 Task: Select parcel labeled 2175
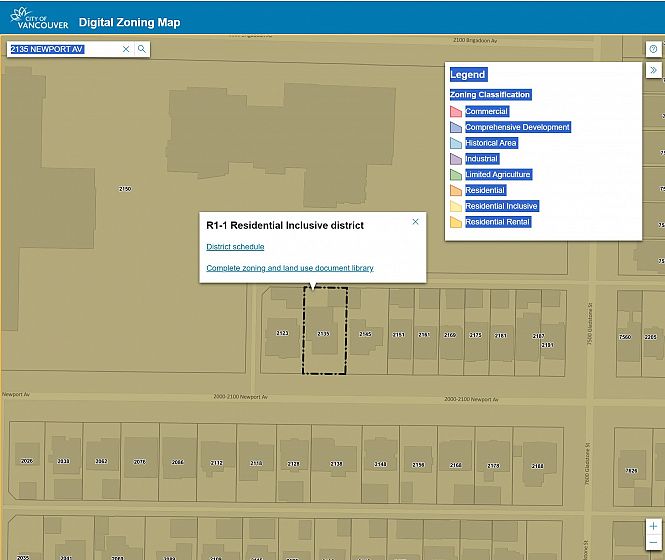(477, 332)
